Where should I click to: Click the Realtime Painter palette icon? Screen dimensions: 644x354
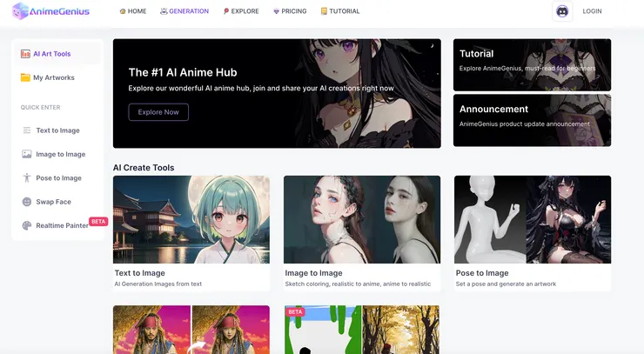click(x=27, y=225)
